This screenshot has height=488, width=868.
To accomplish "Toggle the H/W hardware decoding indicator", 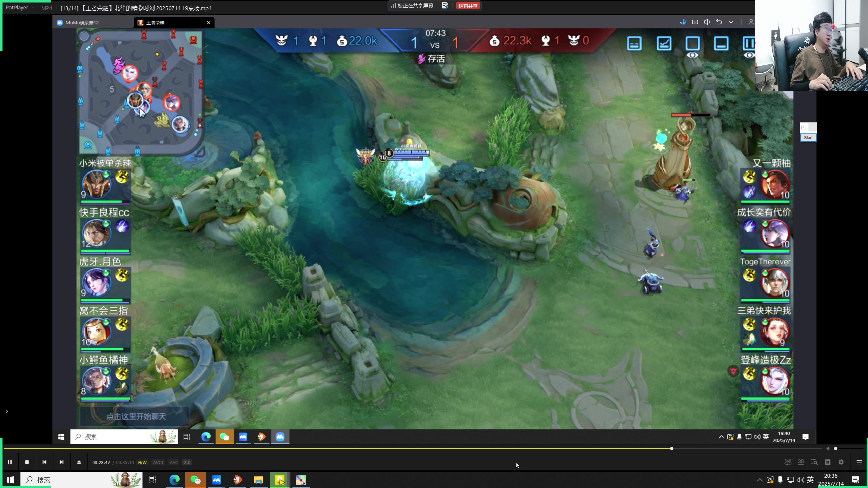I will (x=142, y=462).
